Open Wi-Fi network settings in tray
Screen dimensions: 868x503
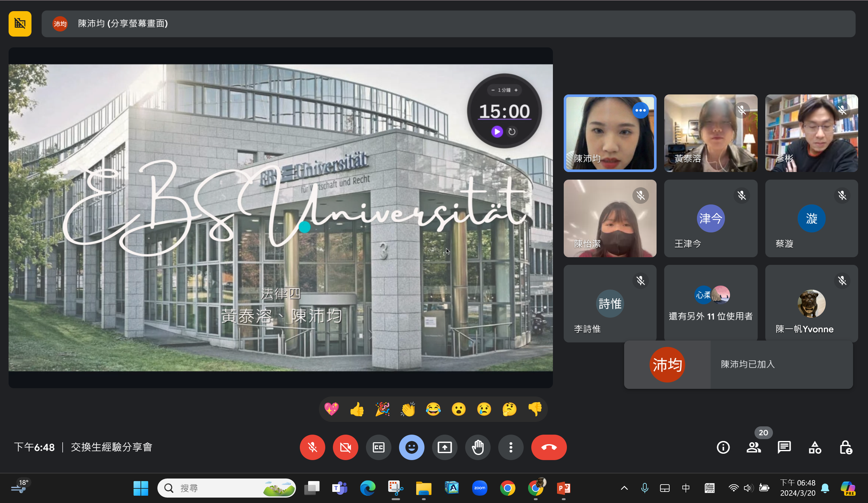click(733, 488)
